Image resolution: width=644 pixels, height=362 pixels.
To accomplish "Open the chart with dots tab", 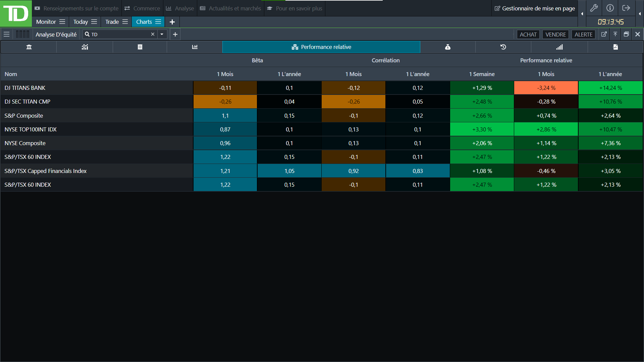I will click(x=85, y=47).
